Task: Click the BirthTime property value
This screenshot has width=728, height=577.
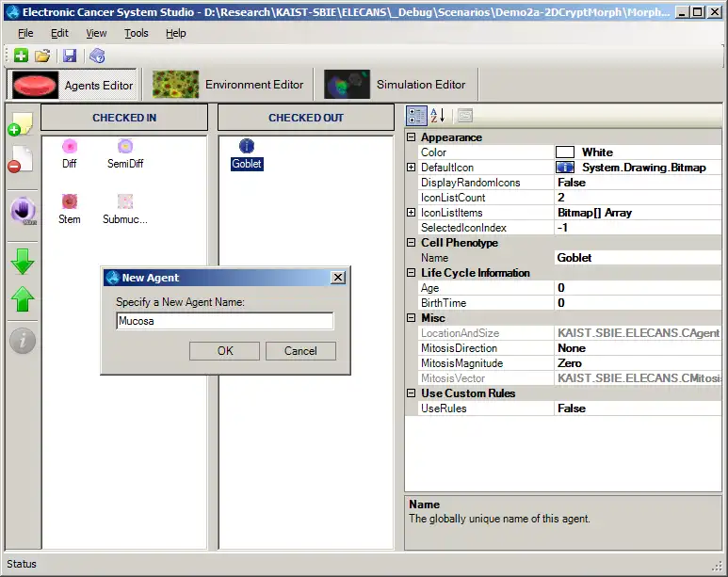Action: point(638,303)
